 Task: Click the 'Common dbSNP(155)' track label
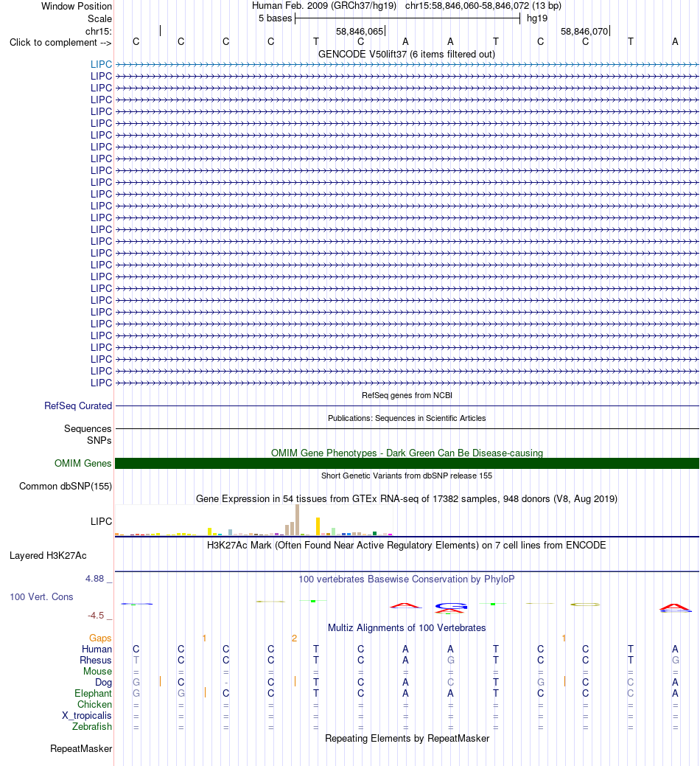[66, 486]
